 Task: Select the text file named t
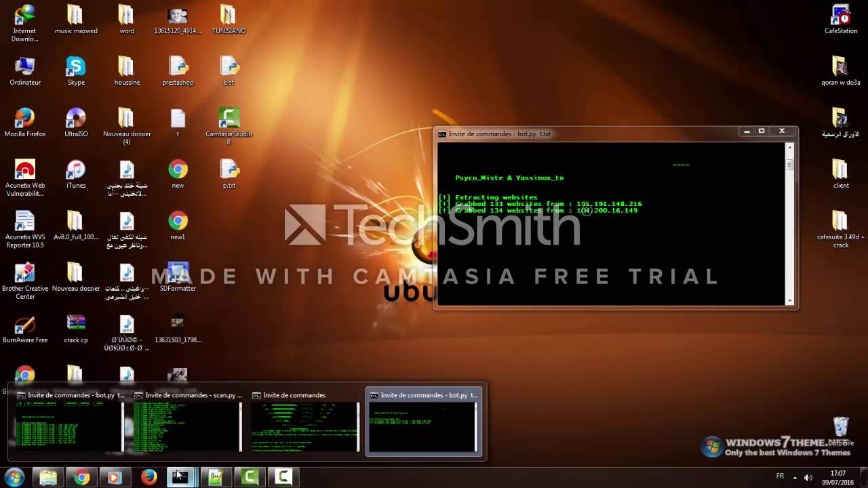click(x=178, y=122)
